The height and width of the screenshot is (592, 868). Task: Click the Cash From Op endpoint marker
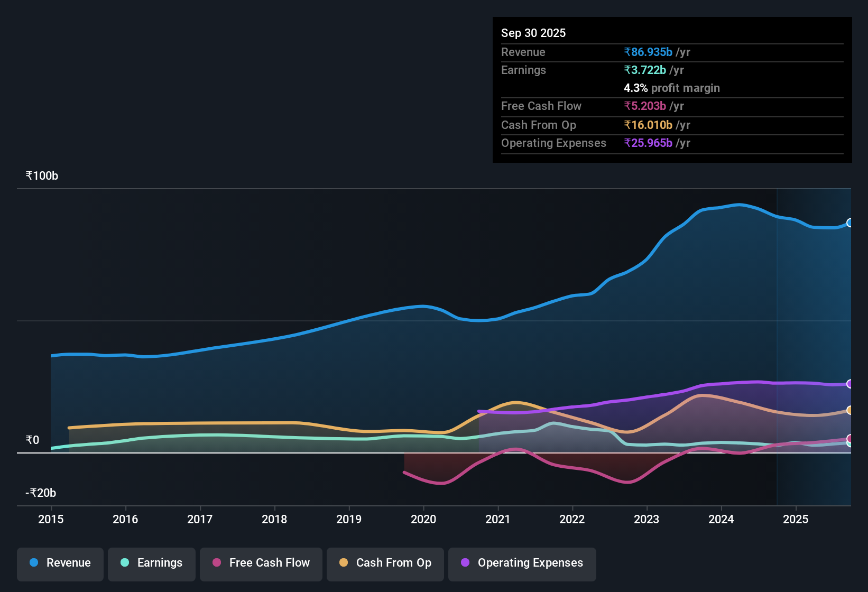[x=850, y=410]
